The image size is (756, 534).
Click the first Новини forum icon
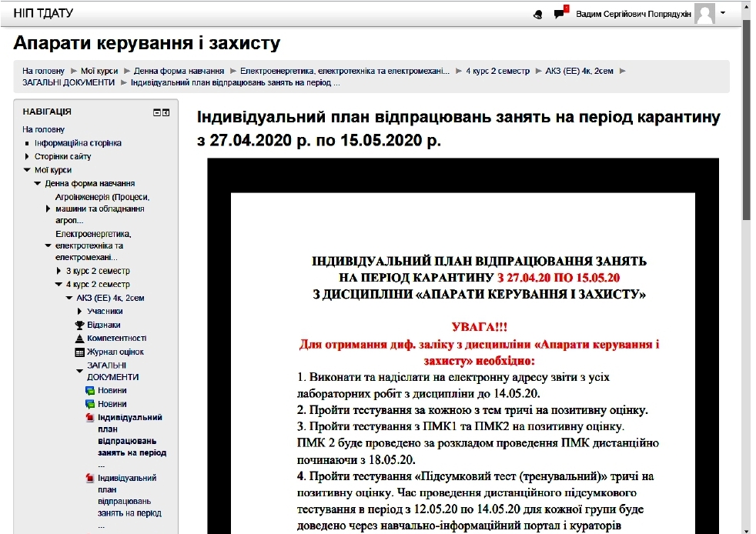90,391
